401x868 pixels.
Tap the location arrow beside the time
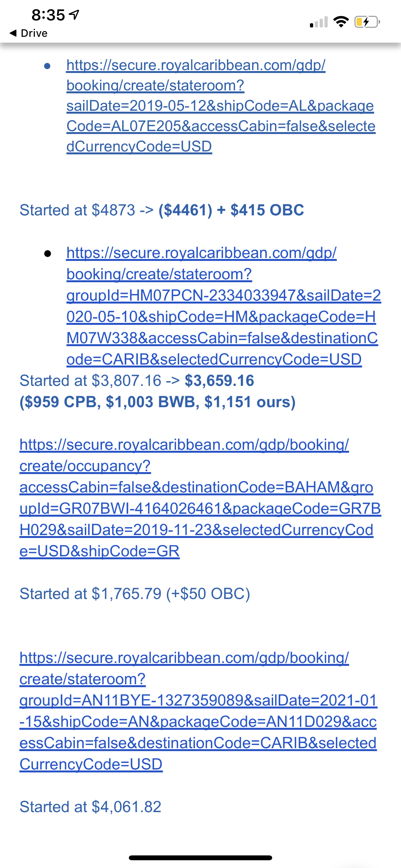(74, 15)
